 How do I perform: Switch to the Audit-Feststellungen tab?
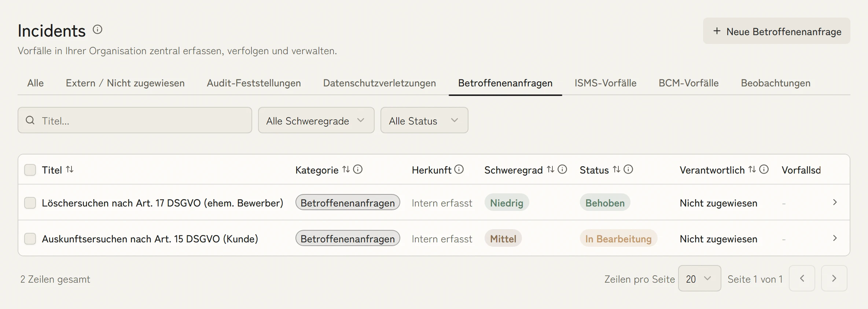click(254, 83)
